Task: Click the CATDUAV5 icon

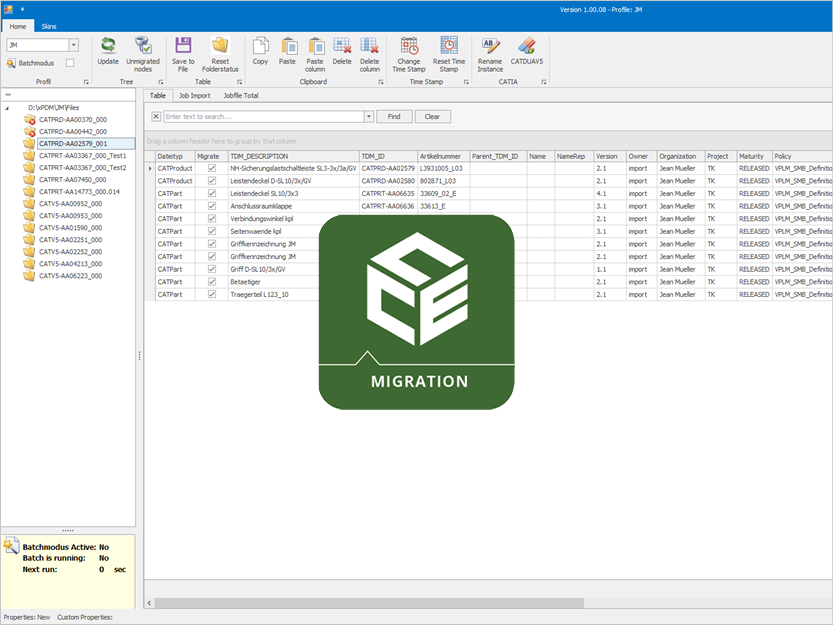Action: point(527,46)
